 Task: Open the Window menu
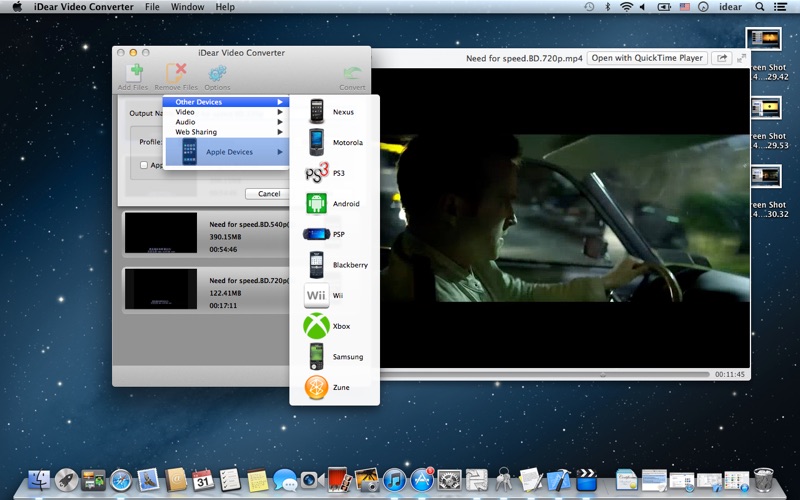click(x=187, y=7)
